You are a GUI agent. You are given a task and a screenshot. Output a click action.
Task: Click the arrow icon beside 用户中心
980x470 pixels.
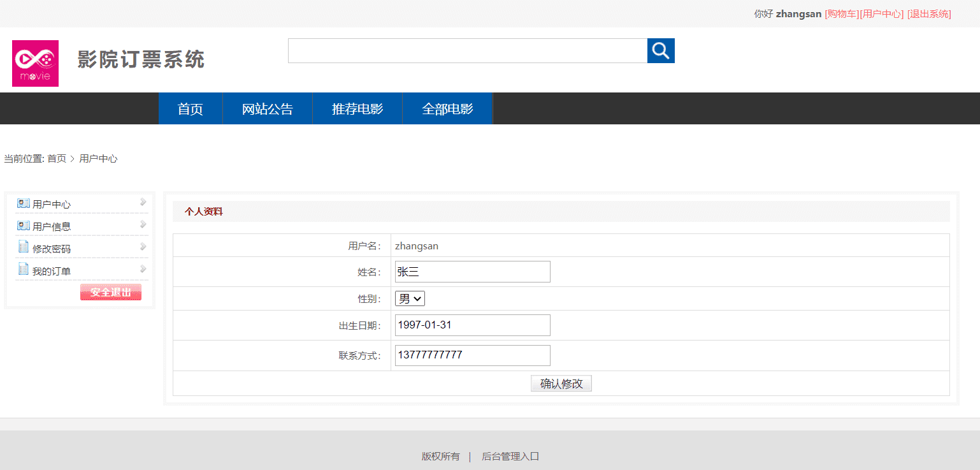[143, 202]
